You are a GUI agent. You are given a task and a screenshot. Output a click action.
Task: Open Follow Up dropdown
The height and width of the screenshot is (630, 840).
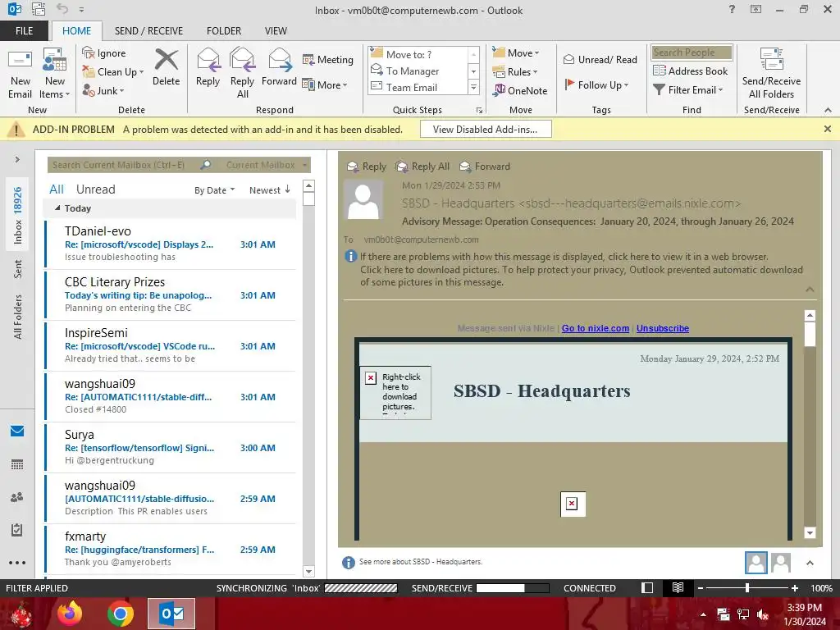[596, 84]
